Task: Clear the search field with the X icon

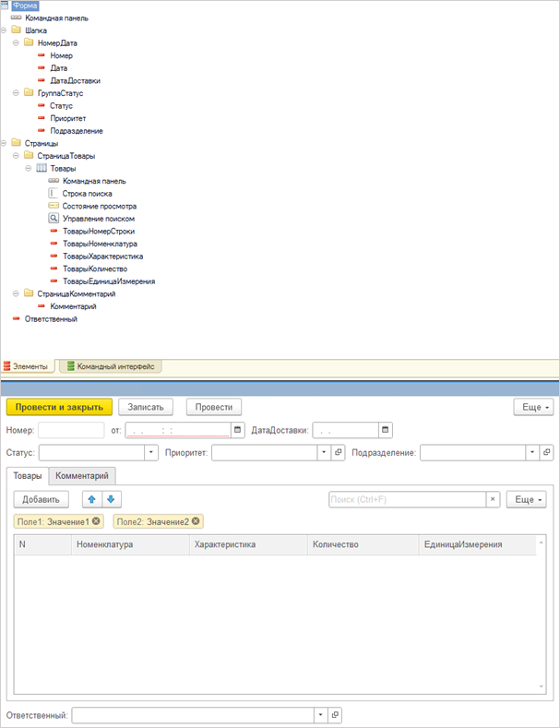Action: point(494,499)
